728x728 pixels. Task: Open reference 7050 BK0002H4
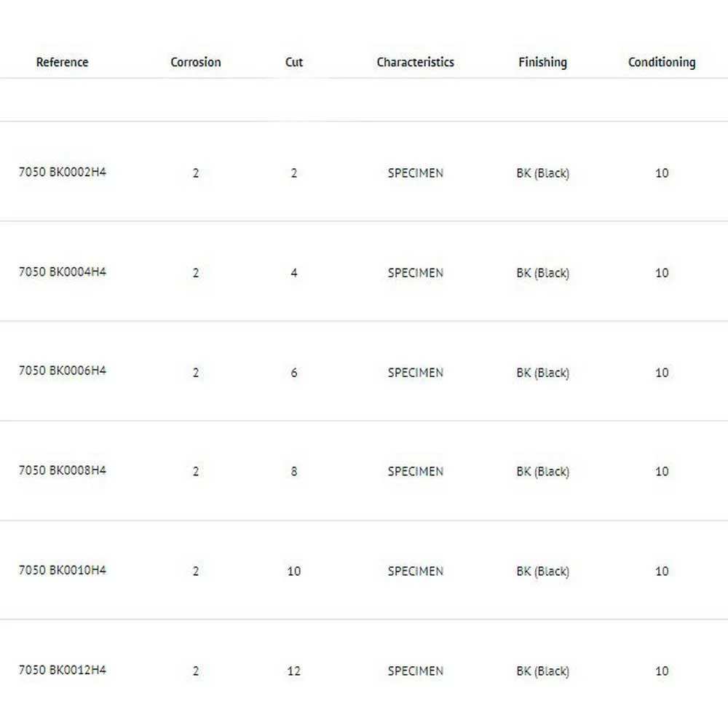point(62,173)
